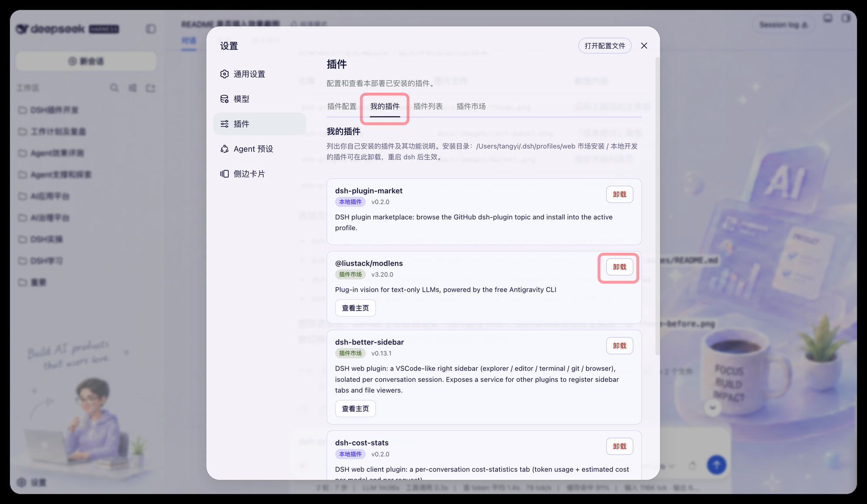The image size is (867, 504).
Task: Click the 插件市场 tag on @liustack/modlens
Action: [350, 274]
